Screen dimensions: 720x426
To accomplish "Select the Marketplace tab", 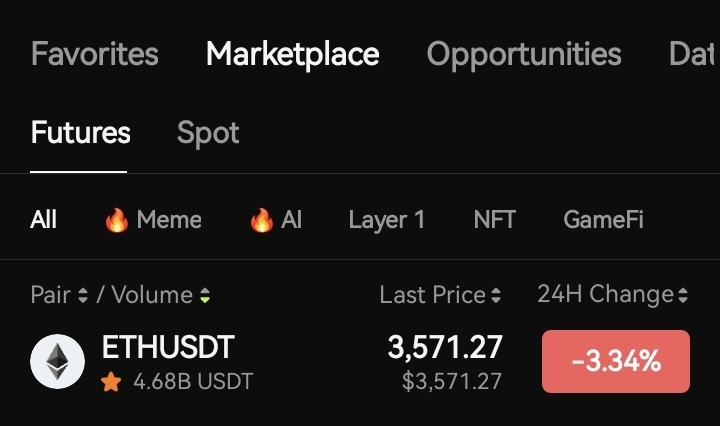I will tap(292, 55).
